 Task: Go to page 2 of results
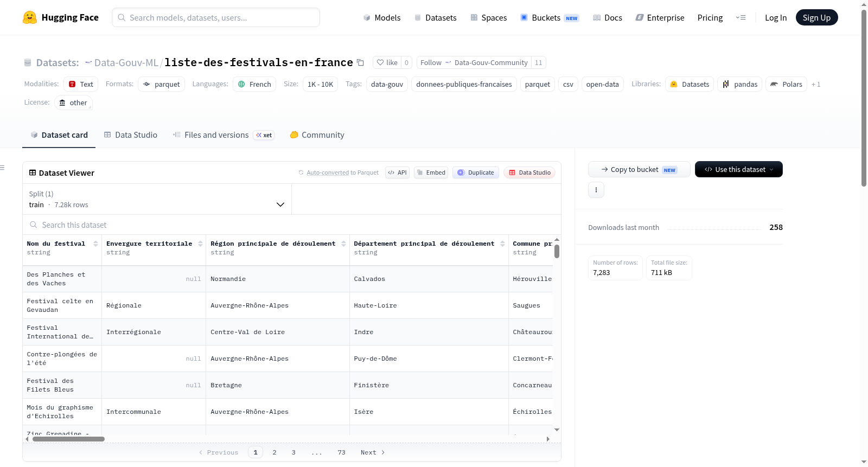(x=275, y=452)
